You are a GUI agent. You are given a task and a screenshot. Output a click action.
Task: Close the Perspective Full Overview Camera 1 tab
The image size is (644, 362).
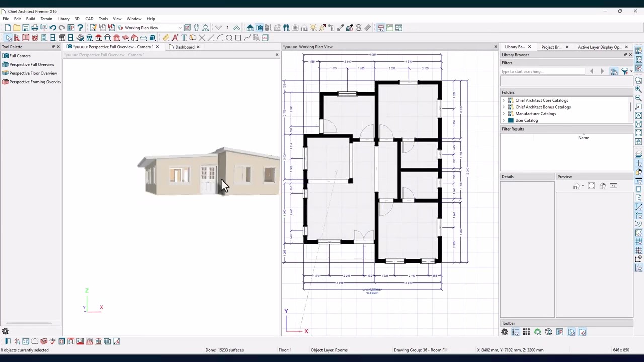click(x=157, y=47)
